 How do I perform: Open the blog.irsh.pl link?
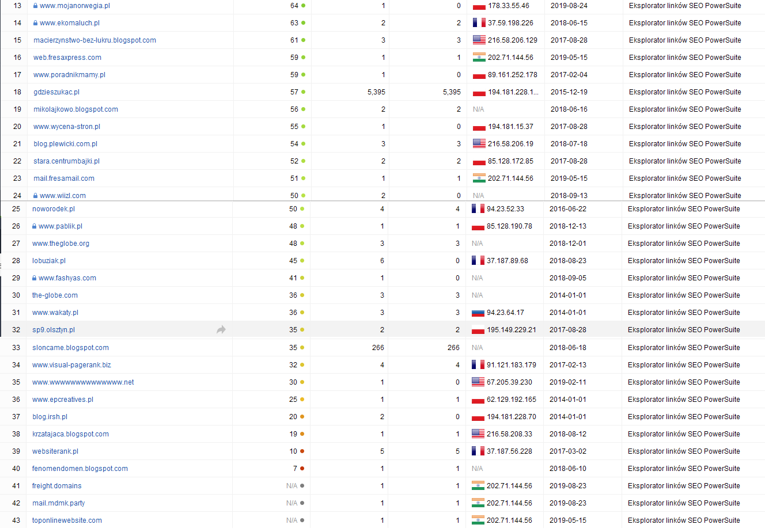50,417
